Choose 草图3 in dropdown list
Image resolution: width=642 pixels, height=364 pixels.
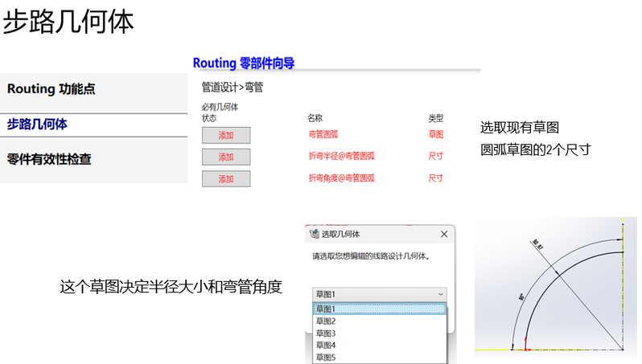click(x=379, y=333)
